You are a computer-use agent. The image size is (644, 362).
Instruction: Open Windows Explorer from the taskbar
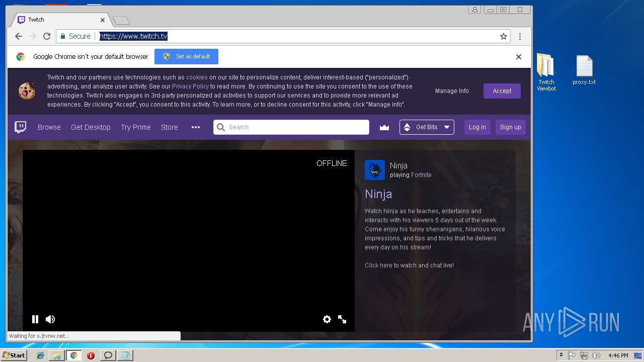coord(57,355)
